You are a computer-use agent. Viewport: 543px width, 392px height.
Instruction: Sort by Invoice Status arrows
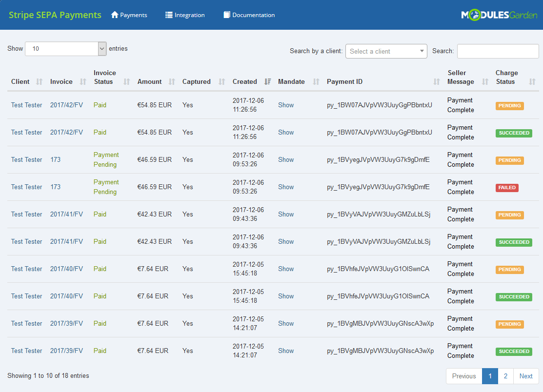[127, 81]
